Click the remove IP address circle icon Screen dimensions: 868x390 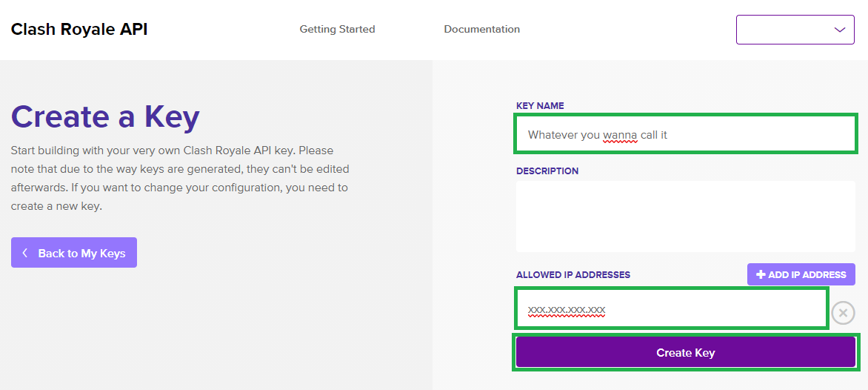[x=843, y=313]
